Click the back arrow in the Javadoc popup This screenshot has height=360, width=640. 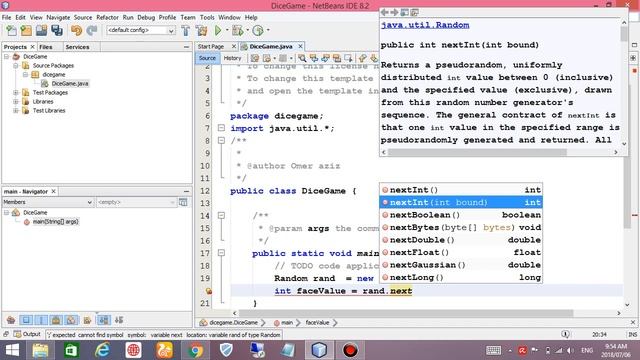tap(384, 13)
